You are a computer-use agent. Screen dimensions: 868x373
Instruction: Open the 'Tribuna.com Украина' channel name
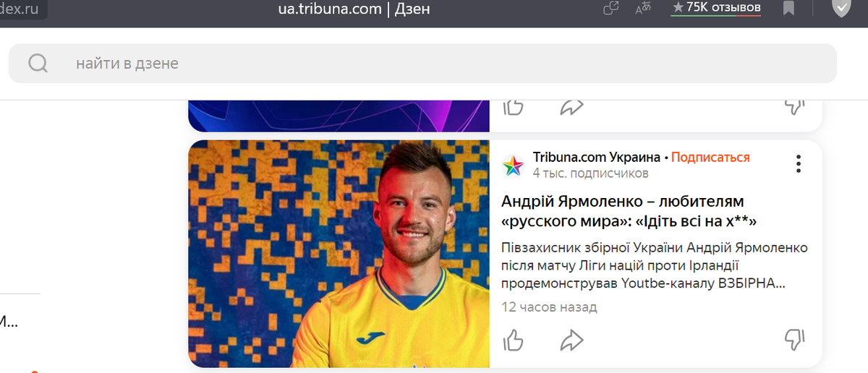597,157
